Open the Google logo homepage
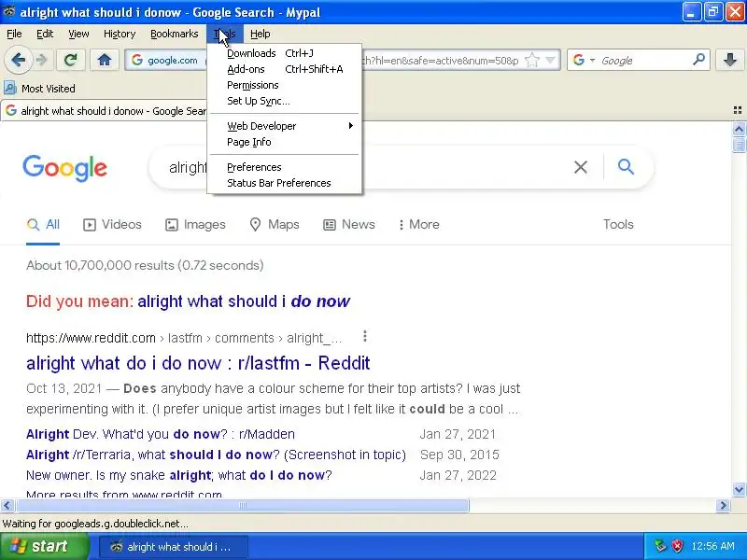This screenshot has height=560, width=747. [64, 168]
